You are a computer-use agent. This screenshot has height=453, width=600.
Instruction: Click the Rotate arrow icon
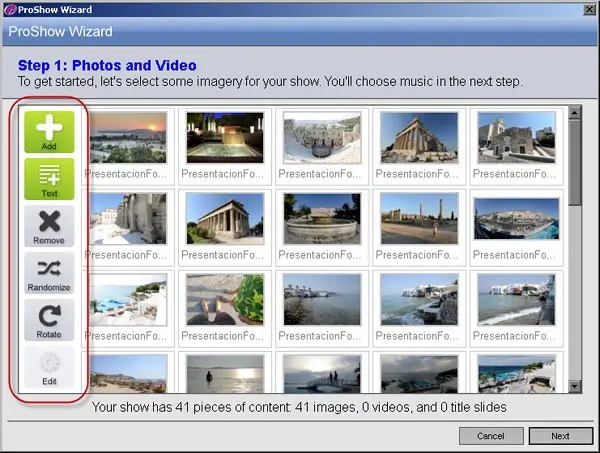tap(50, 316)
